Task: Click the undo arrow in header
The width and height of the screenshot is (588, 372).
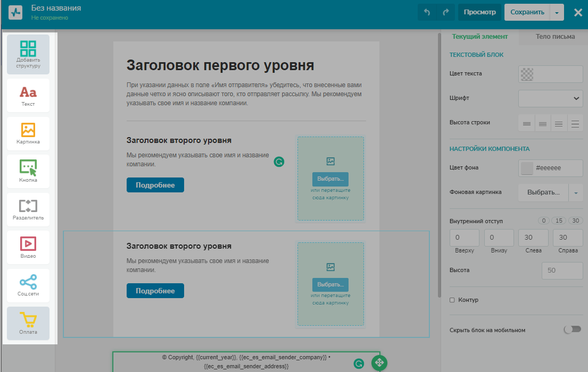Action: (427, 12)
